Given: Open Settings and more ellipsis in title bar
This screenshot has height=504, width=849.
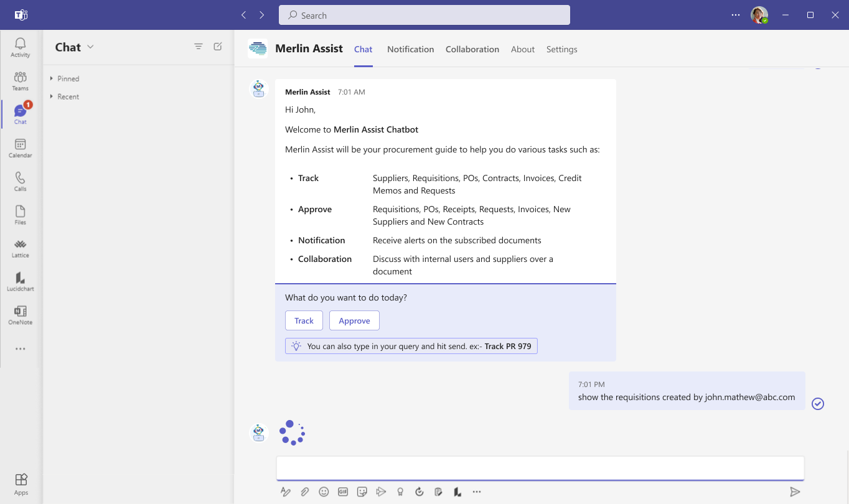Looking at the screenshot, I should tap(736, 15).
